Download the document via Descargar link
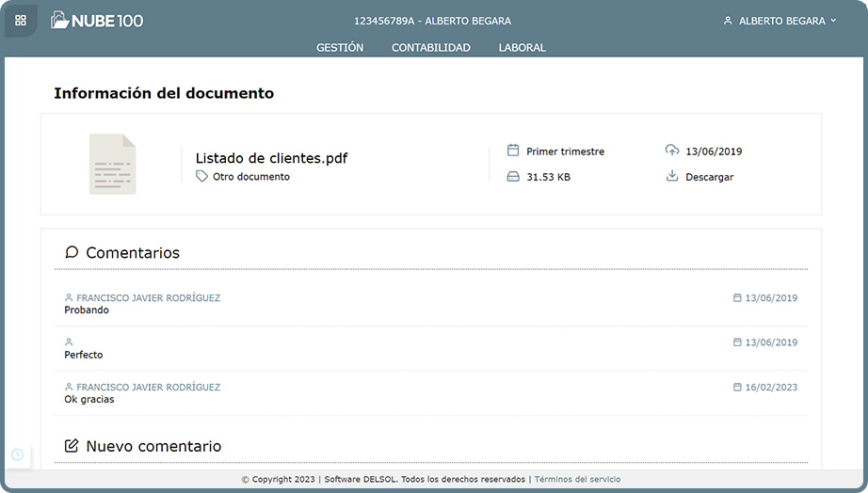868x493 pixels. 709,177
